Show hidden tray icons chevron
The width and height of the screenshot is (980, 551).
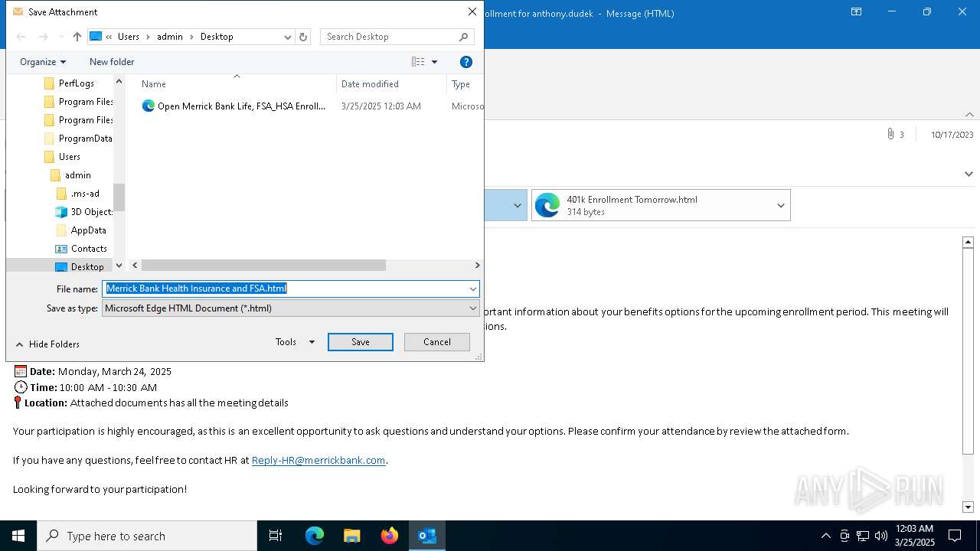point(825,536)
